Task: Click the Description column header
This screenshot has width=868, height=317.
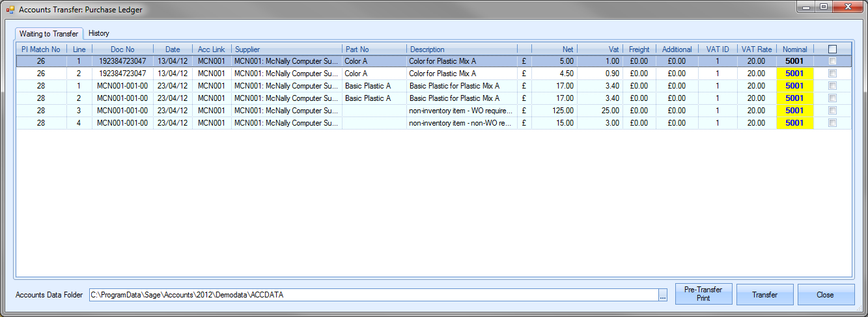Action: 461,49
